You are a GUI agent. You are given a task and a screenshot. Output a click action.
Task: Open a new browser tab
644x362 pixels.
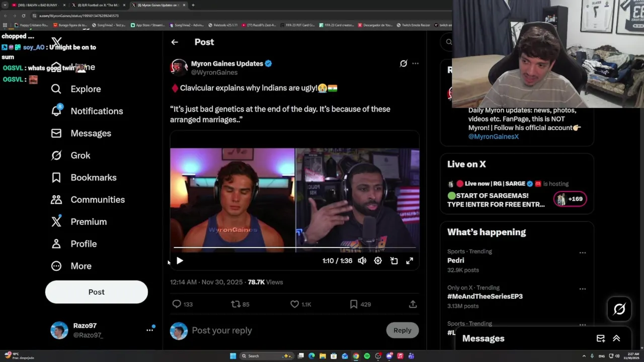click(193, 5)
